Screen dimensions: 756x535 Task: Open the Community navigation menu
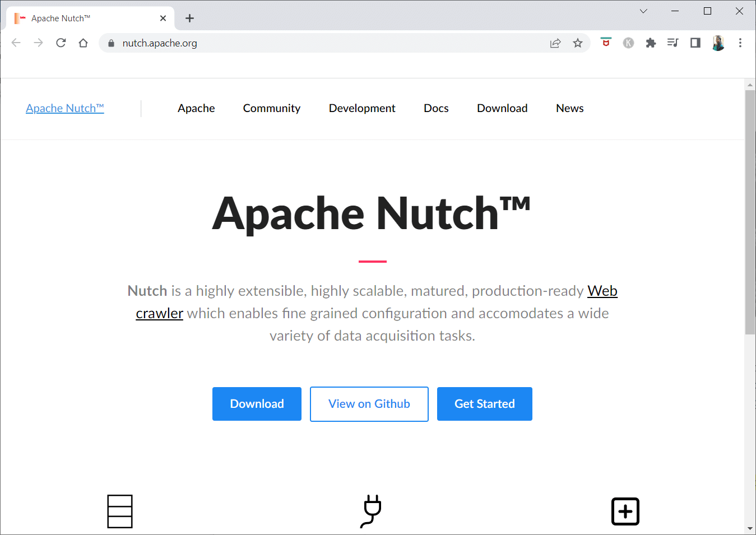pos(272,108)
